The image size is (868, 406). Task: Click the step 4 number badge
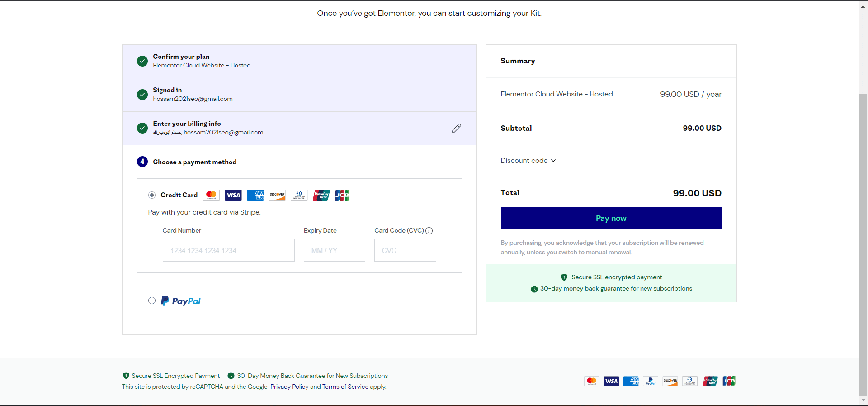pos(142,162)
